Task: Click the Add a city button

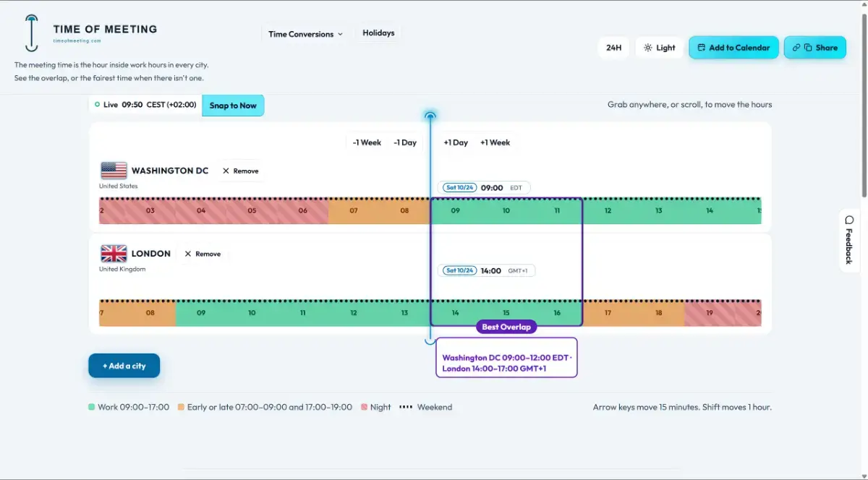Action: 124,366
